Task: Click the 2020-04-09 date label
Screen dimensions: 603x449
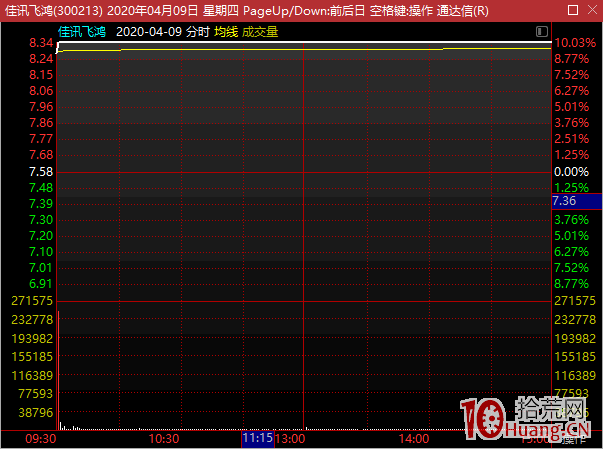Action: pos(149,31)
